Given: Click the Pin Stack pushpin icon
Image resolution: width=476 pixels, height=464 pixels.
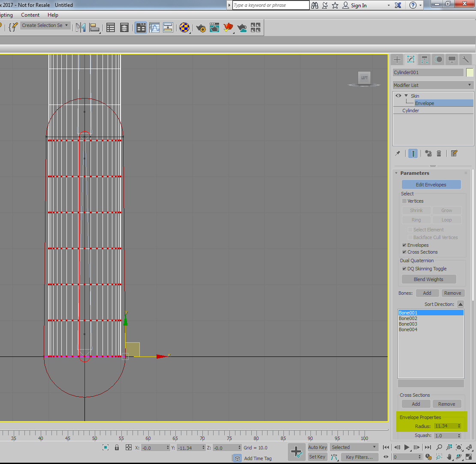Looking at the screenshot, I should (x=398, y=153).
